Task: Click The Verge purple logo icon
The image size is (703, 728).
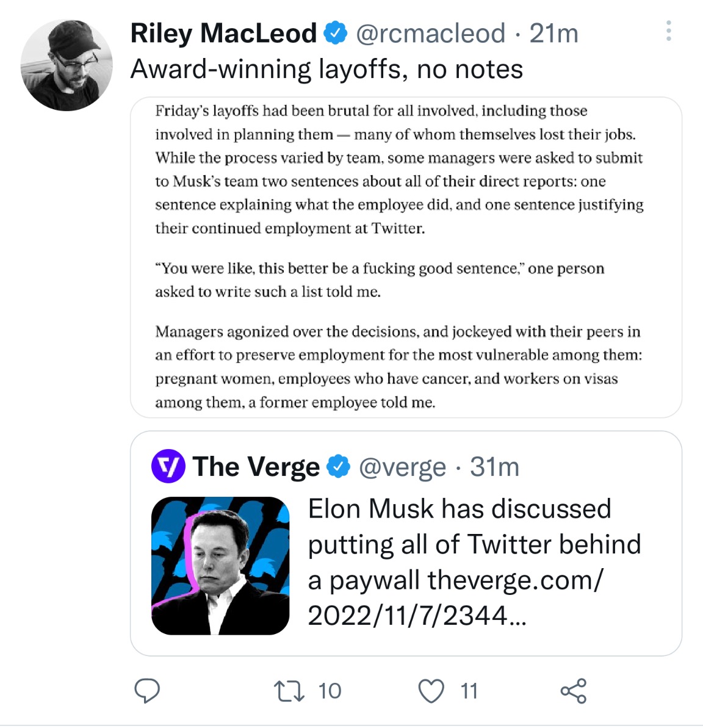Action: click(x=168, y=467)
